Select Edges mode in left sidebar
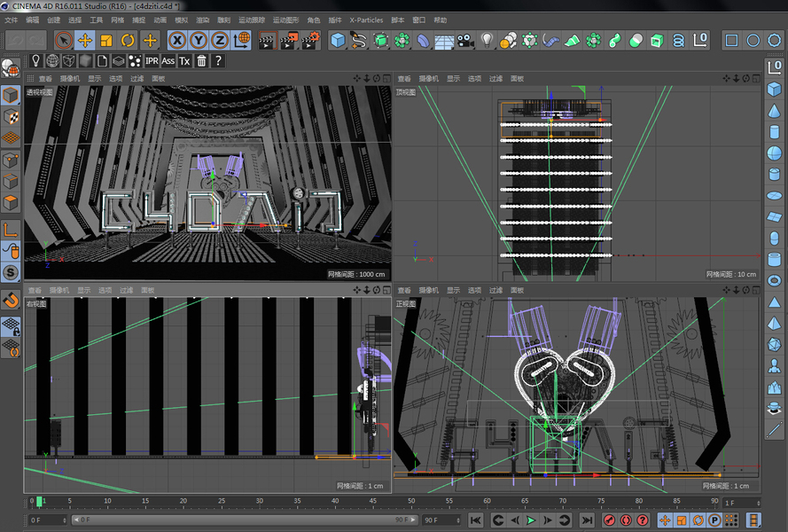 11,182
